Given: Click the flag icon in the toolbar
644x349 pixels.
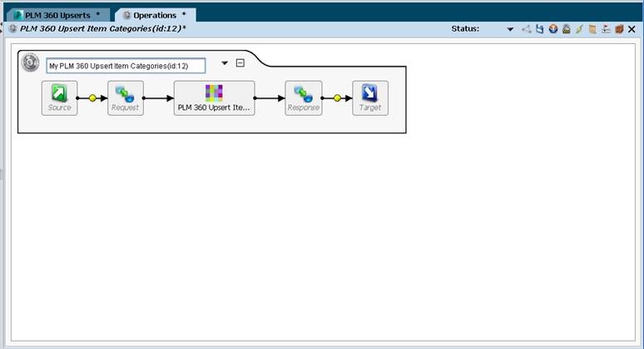Looking at the screenshot, I should click(x=606, y=29).
